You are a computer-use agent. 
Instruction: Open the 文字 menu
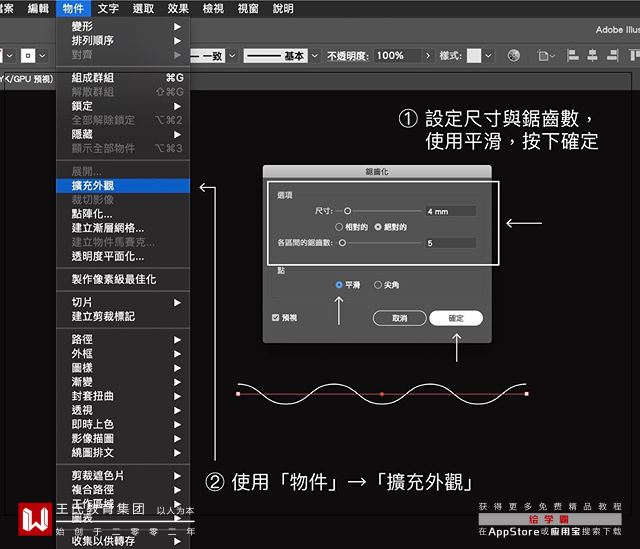point(108,8)
